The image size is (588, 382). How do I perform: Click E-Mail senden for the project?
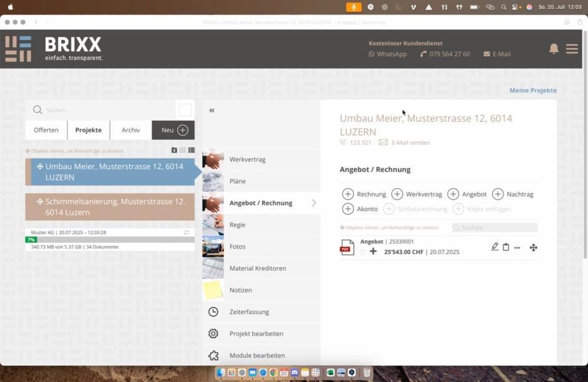click(x=404, y=142)
